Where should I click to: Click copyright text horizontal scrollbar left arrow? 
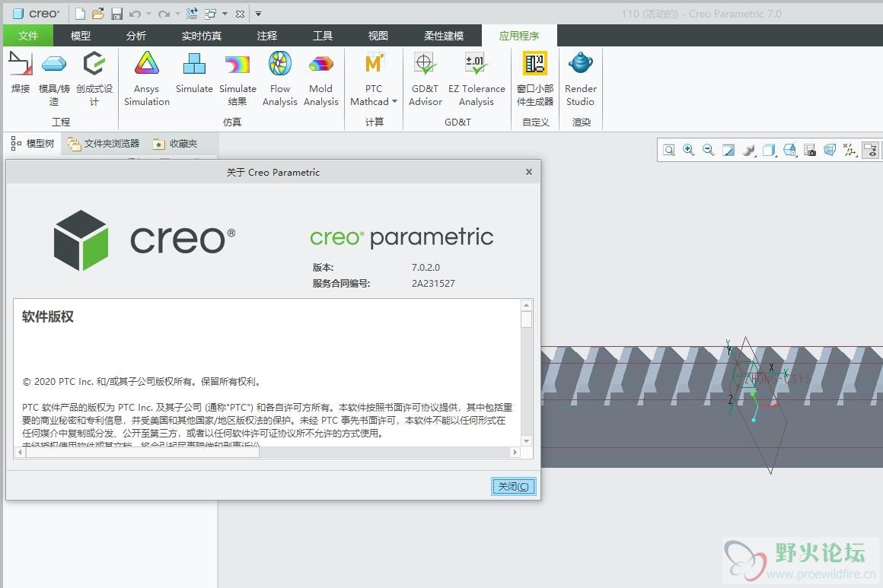pyautogui.click(x=21, y=452)
